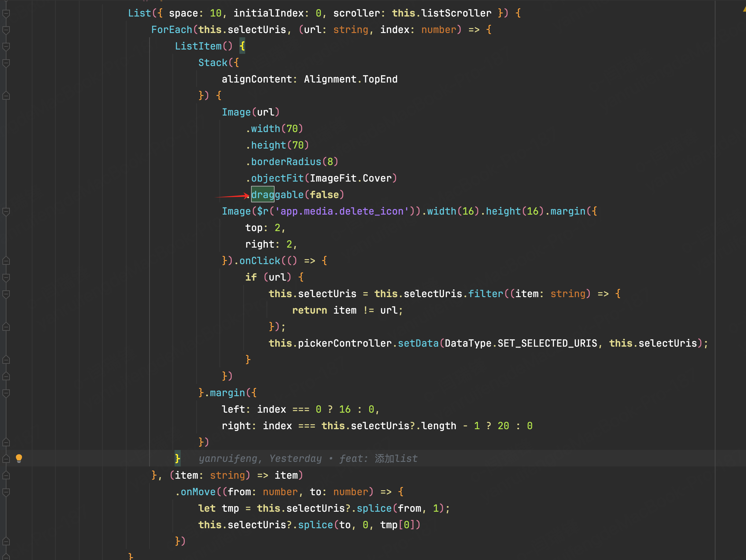Collapse the .margin({ block fold marker

(x=6, y=393)
